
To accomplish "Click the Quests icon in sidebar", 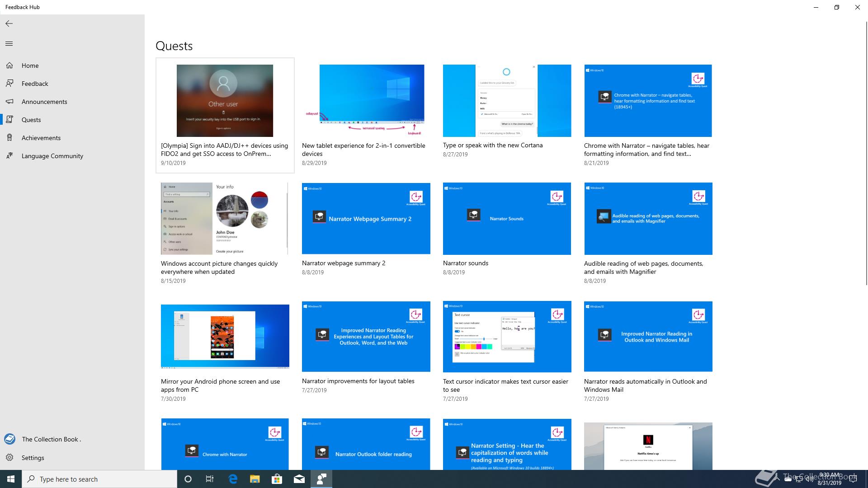I will click(9, 120).
